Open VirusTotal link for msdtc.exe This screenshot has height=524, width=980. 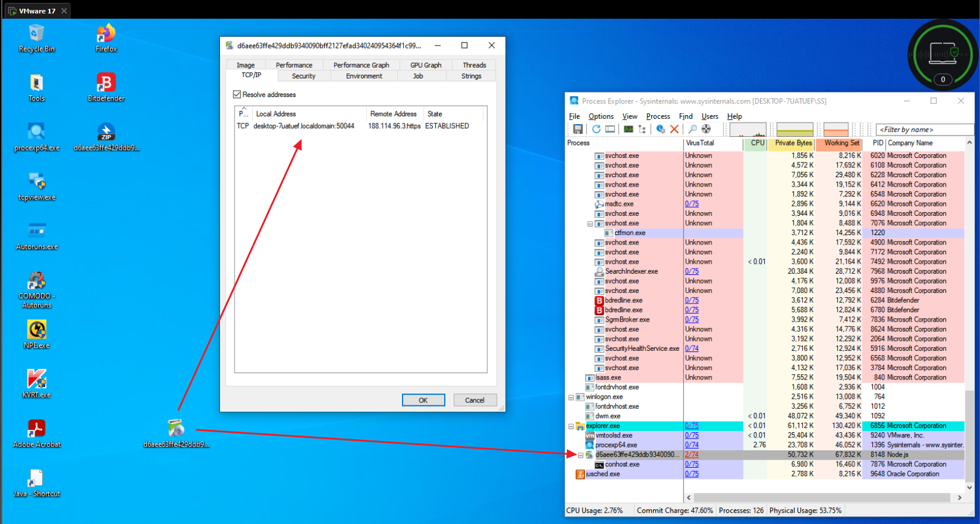click(692, 204)
